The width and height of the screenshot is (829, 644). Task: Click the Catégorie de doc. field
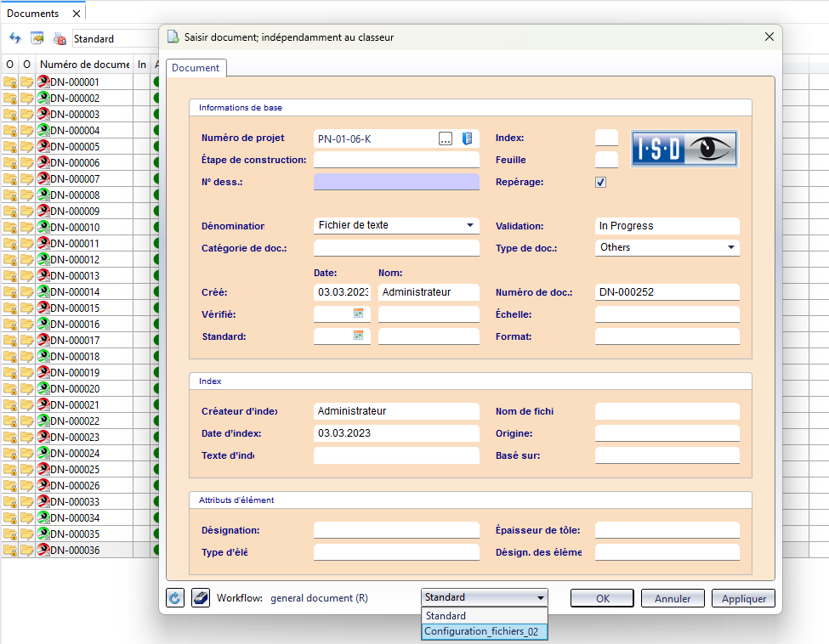[396, 248]
